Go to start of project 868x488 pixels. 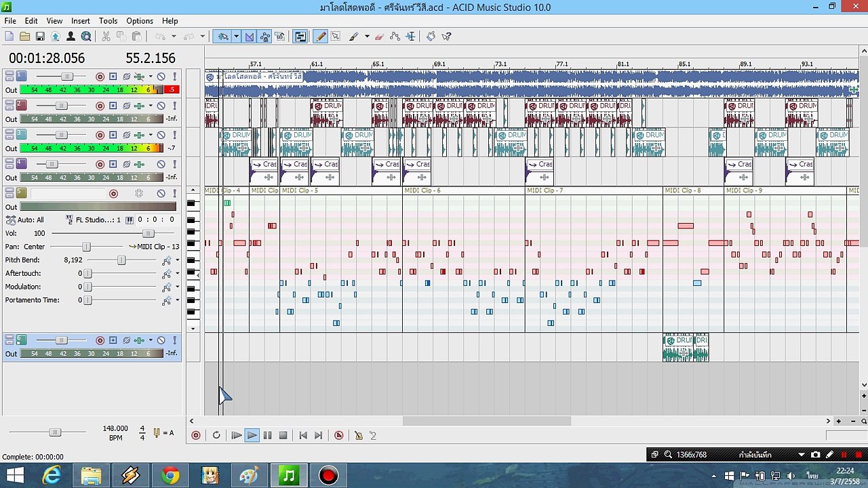[x=303, y=435]
